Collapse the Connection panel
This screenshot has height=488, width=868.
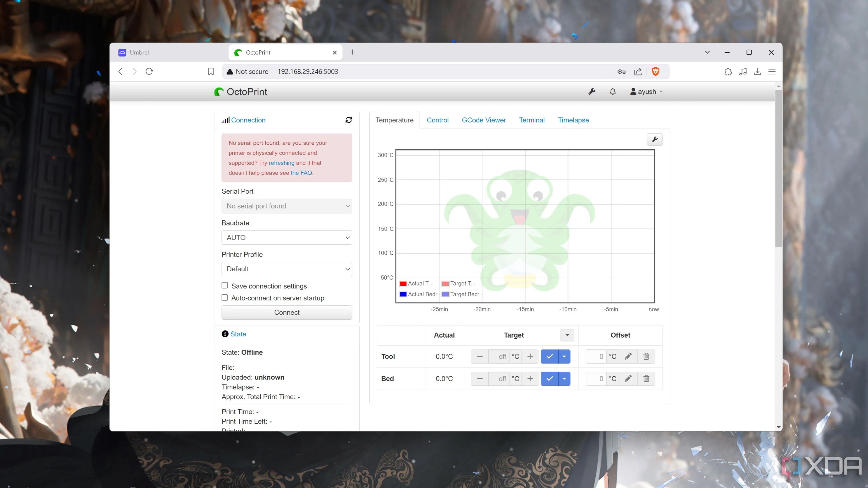point(248,120)
